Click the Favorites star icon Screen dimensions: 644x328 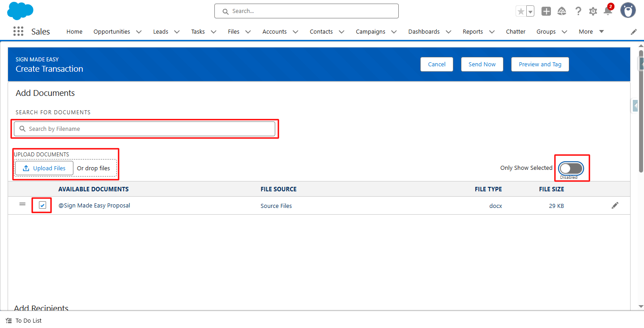tap(520, 11)
